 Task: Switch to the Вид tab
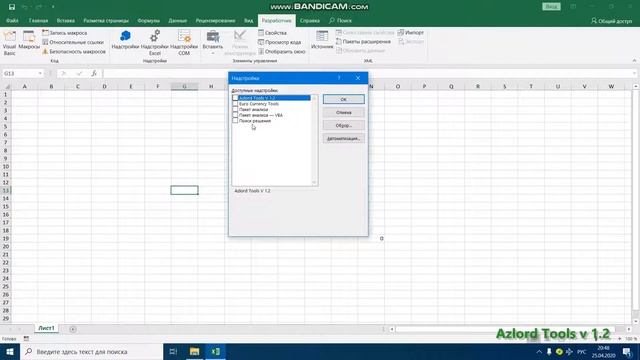(x=249, y=20)
